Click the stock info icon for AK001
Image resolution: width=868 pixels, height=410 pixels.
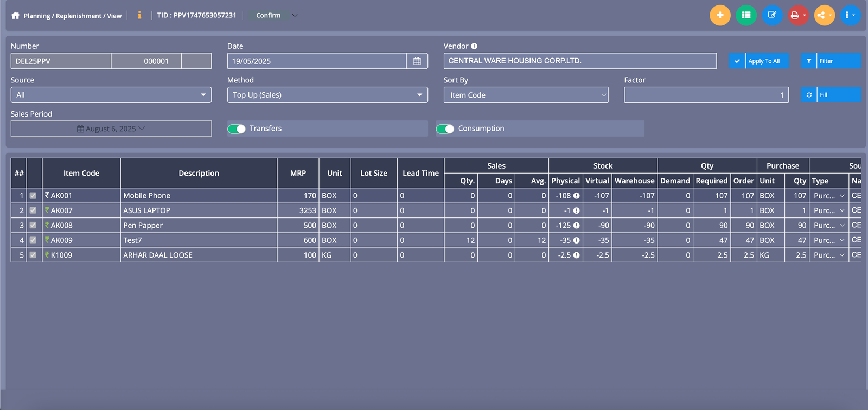(x=577, y=196)
